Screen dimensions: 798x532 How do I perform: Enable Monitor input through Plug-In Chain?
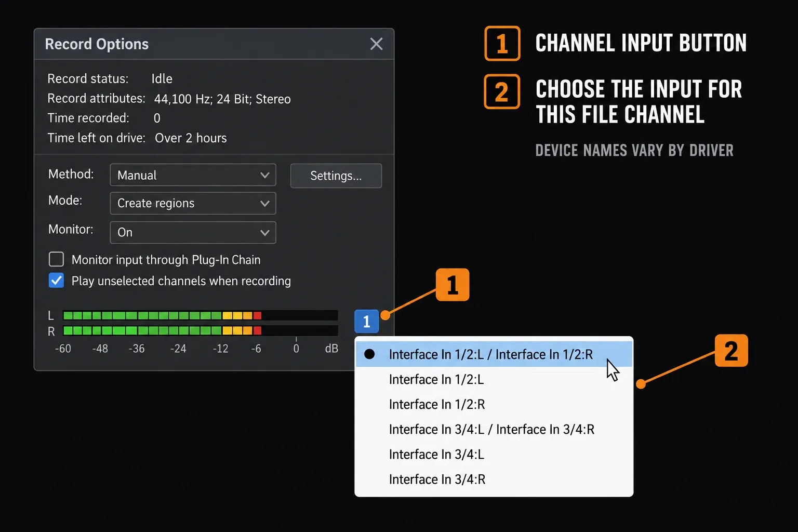click(x=56, y=259)
